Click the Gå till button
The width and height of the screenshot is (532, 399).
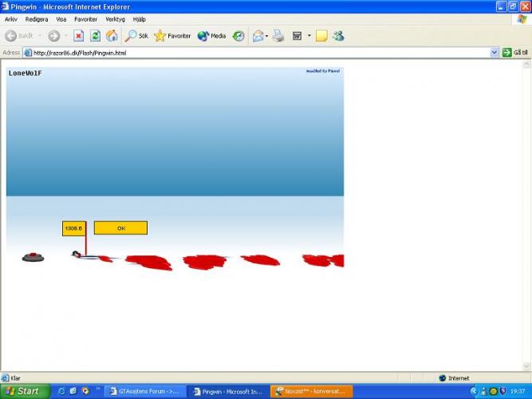click(515, 53)
